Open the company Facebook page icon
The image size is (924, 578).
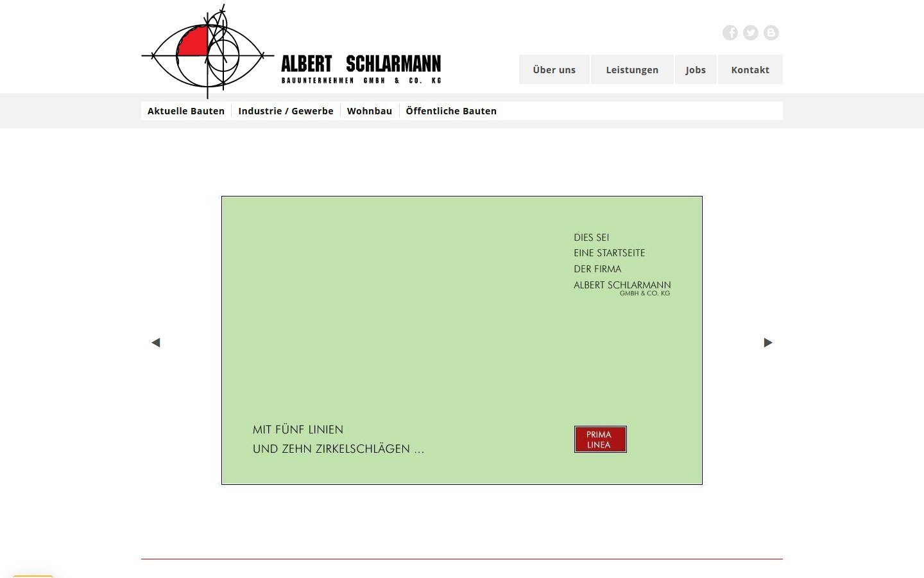pyautogui.click(x=730, y=32)
